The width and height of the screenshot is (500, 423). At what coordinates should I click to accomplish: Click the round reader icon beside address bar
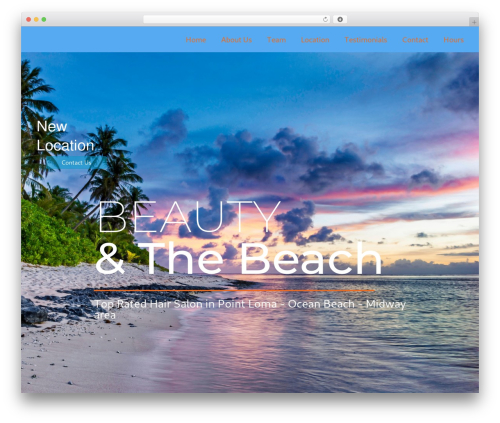click(x=340, y=20)
